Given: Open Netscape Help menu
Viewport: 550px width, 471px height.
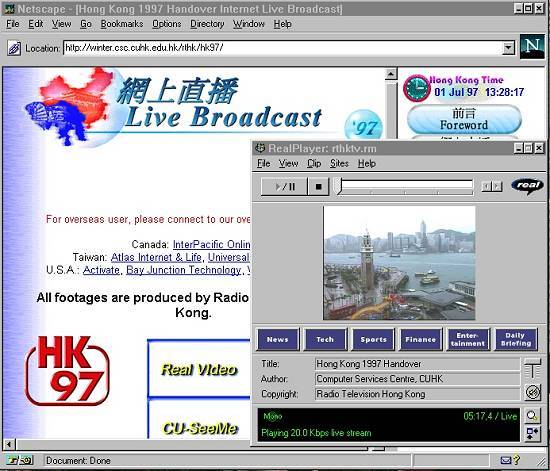Looking at the screenshot, I should coord(283,24).
